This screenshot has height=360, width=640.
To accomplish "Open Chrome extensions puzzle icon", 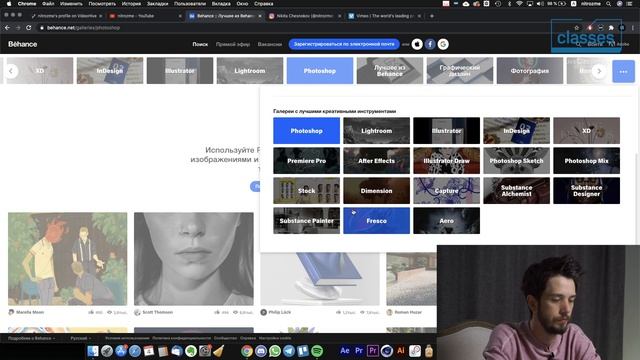I will [611, 28].
